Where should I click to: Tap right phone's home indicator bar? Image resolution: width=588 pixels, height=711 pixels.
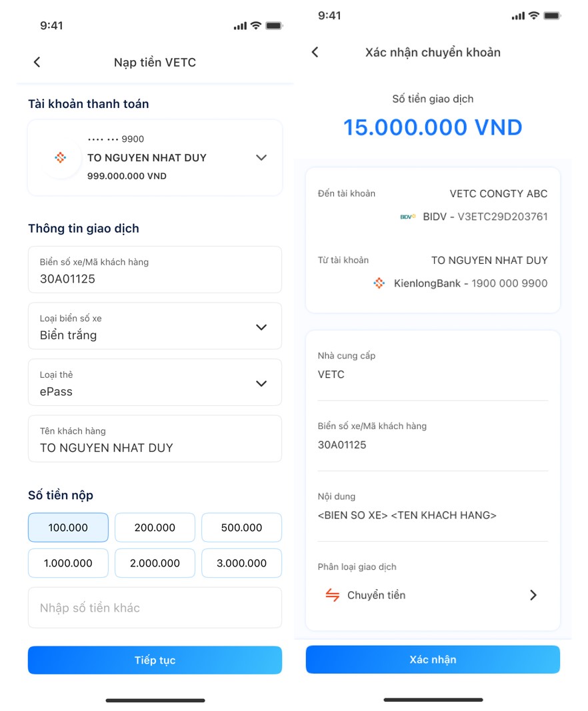(x=433, y=700)
